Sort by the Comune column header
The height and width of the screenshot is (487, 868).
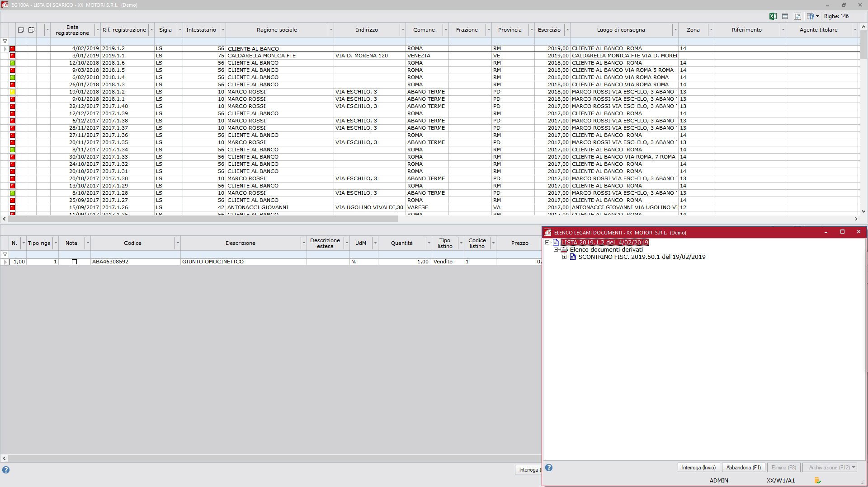[x=424, y=30]
